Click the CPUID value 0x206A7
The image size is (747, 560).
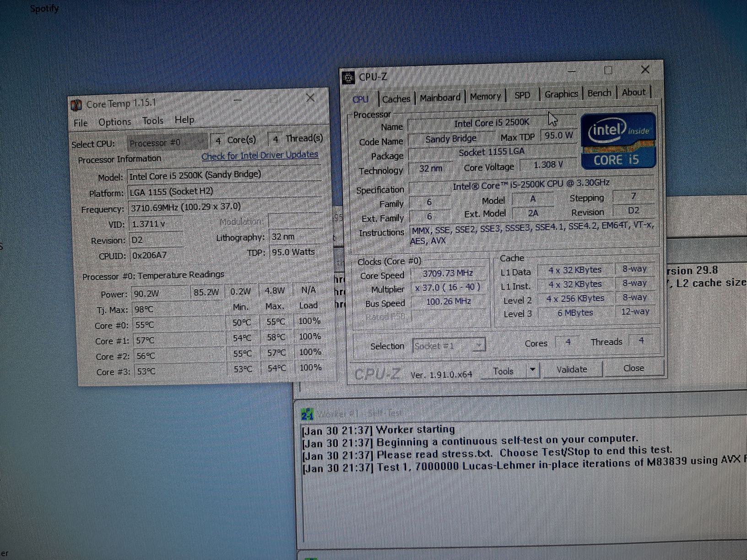point(157,255)
